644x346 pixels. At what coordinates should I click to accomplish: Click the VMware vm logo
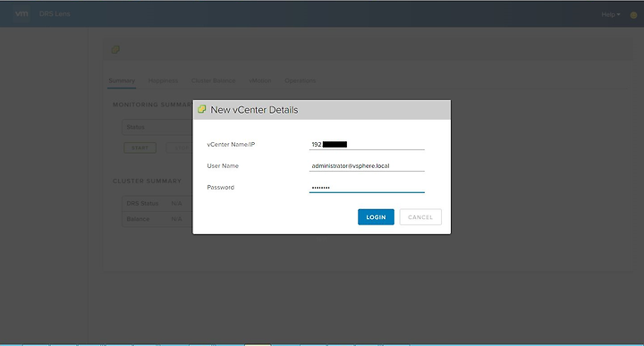pyautogui.click(x=21, y=13)
